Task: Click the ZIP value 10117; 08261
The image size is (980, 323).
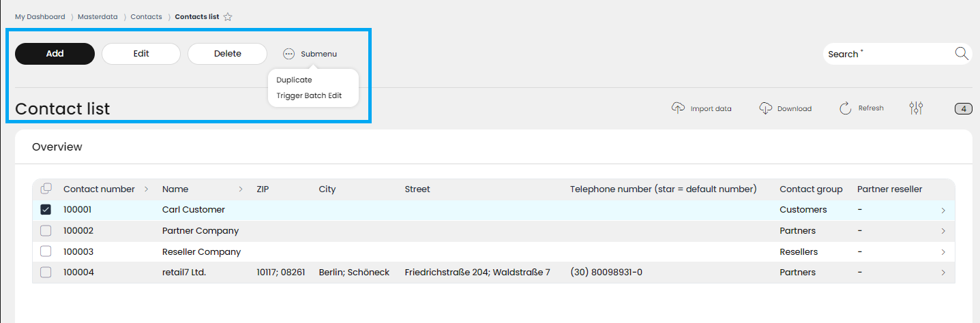Action: pos(281,273)
